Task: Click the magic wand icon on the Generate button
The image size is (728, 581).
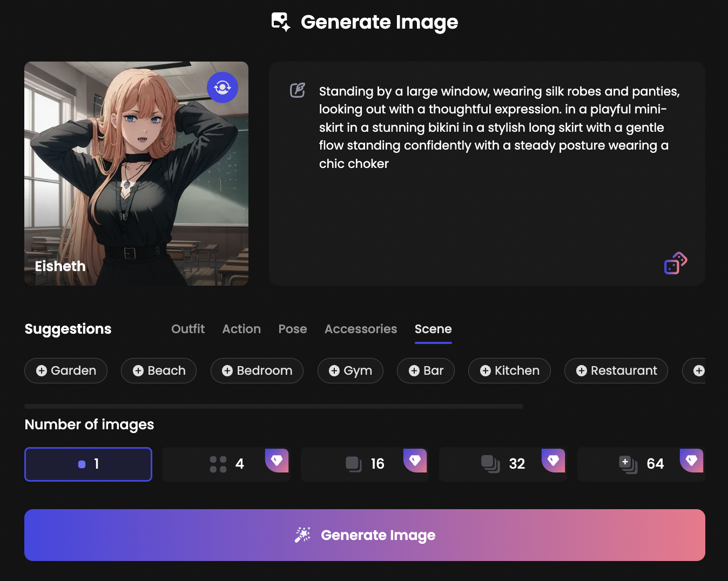Action: (302, 535)
